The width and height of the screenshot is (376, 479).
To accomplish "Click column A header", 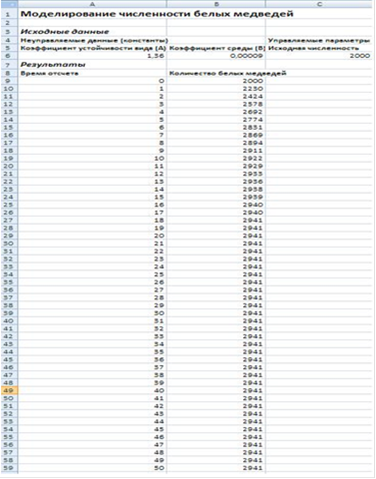I will 92,4.
